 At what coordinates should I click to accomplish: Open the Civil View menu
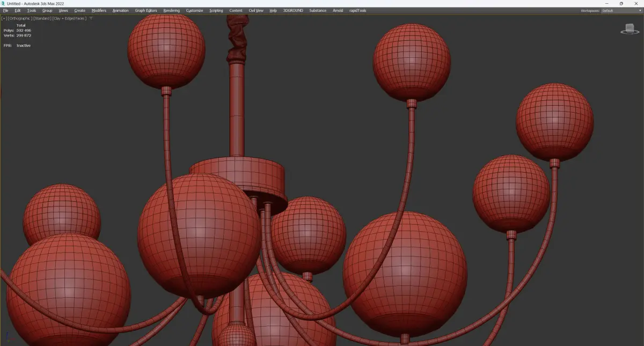(x=256, y=10)
